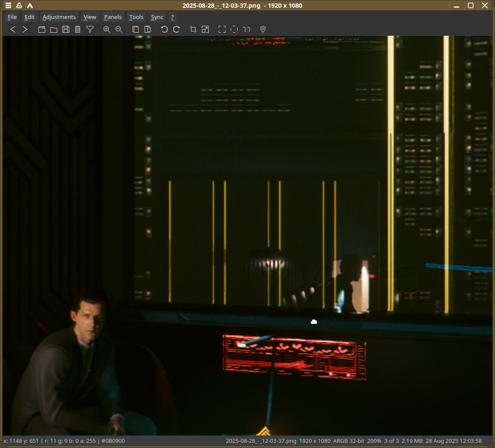The height and width of the screenshot is (448, 495).
Task: Click the GPS location pin icon
Action: [x=263, y=29]
